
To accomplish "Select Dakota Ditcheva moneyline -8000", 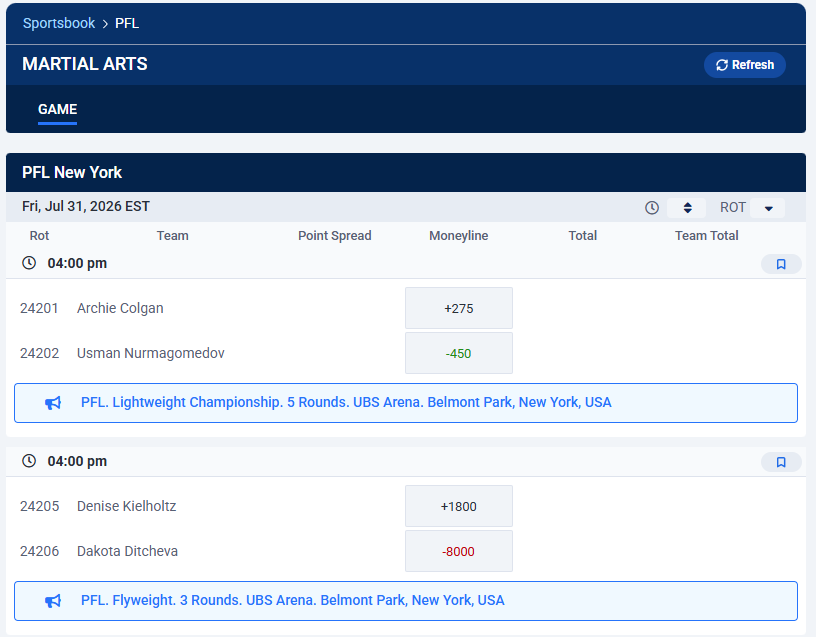I will point(458,551).
